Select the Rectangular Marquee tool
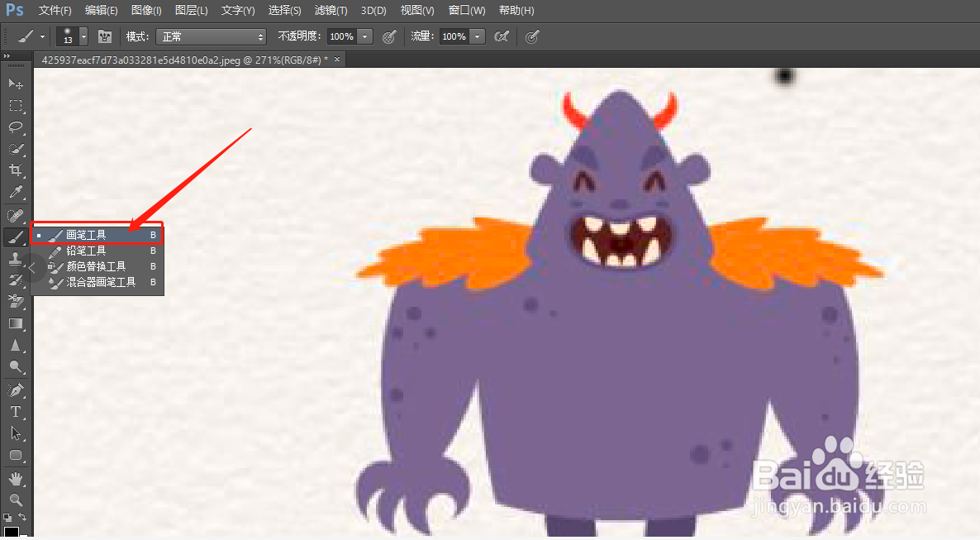The image size is (980, 540). 16,106
